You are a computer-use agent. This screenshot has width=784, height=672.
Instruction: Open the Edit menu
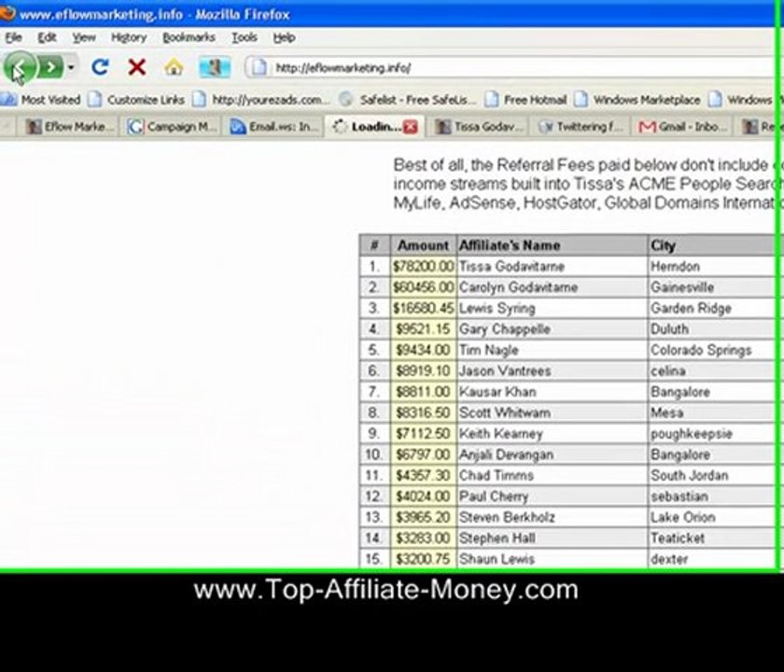[47, 37]
